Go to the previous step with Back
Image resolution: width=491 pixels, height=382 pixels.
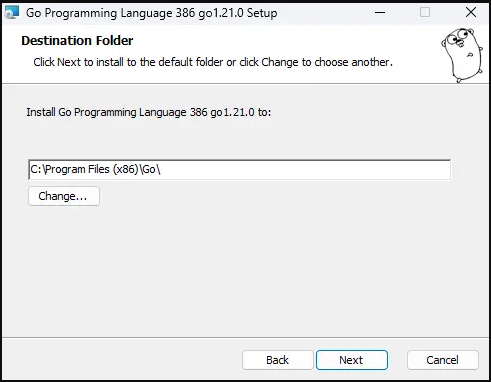coord(278,360)
